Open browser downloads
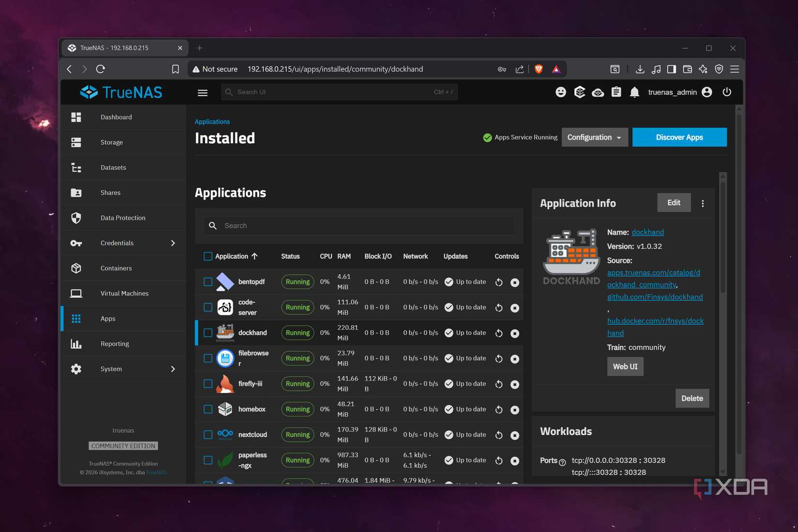798x532 pixels. 640,69
